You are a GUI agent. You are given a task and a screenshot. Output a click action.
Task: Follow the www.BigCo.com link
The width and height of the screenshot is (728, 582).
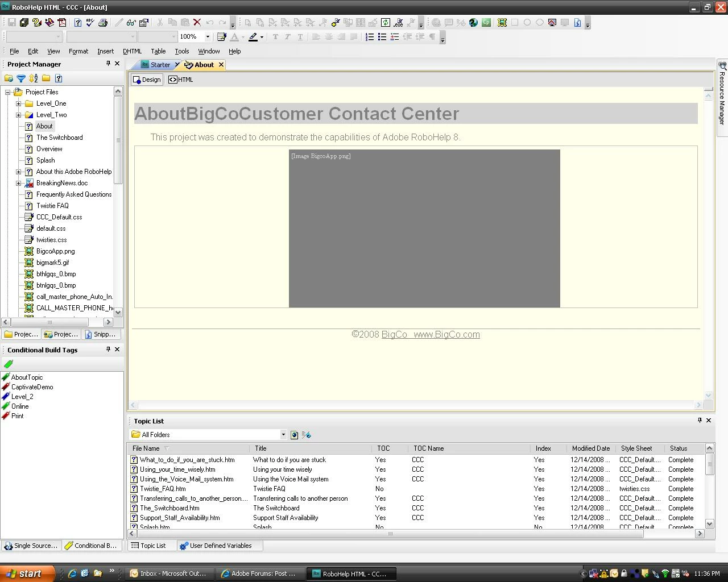tap(447, 335)
